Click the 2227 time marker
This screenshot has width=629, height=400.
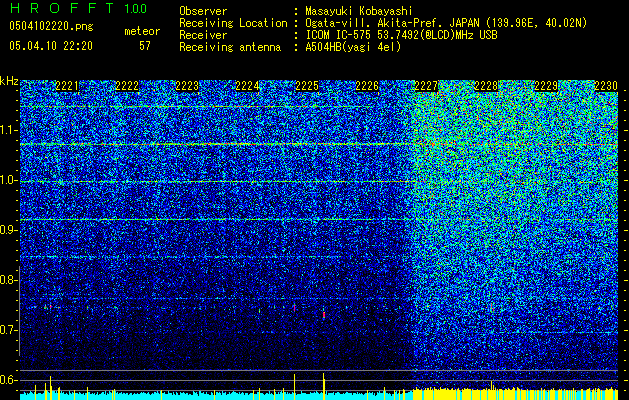[x=426, y=86]
